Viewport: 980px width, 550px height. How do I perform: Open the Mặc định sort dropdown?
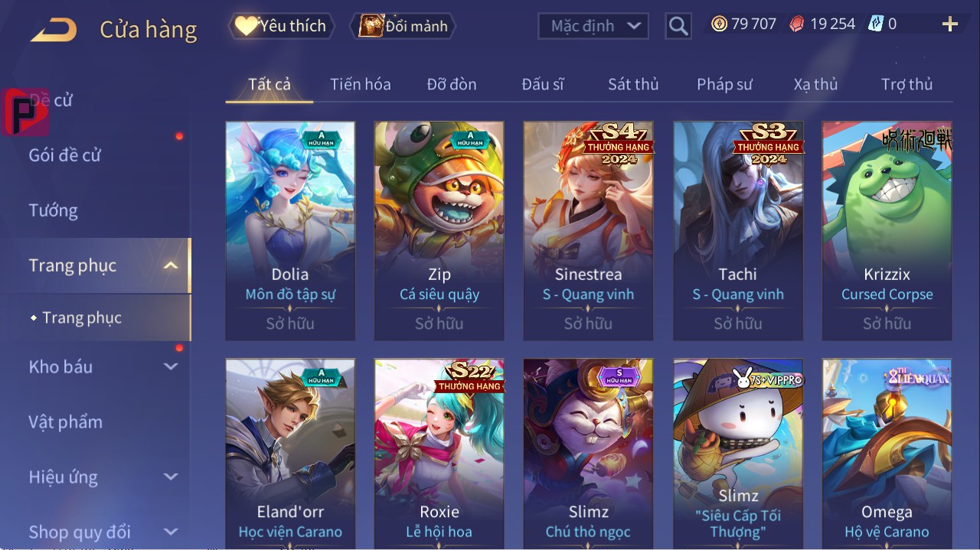[x=593, y=26]
